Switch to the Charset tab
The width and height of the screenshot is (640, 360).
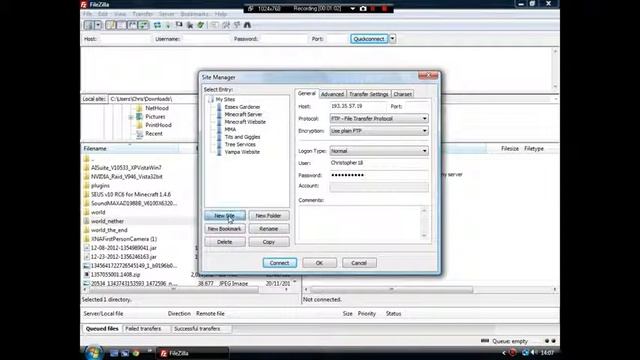(x=402, y=94)
